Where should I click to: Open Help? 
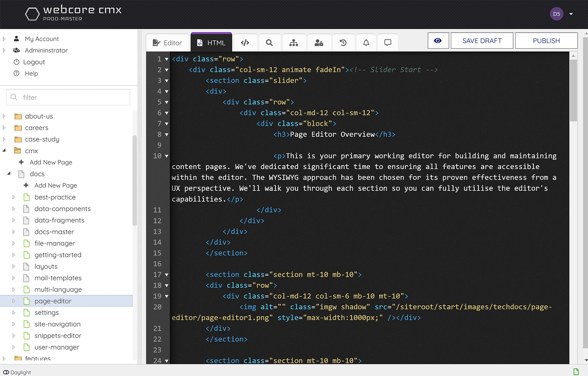31,73
